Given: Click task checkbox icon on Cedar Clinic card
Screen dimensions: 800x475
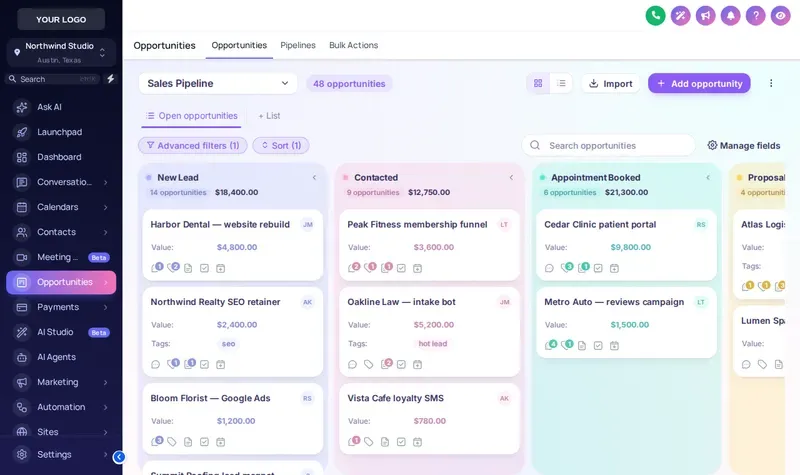Looking at the screenshot, I should (x=598, y=268).
